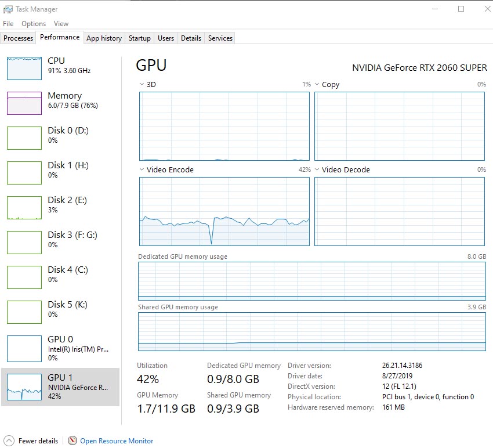Click Fewer details button
This screenshot has height=448, width=493.
tap(38, 441)
